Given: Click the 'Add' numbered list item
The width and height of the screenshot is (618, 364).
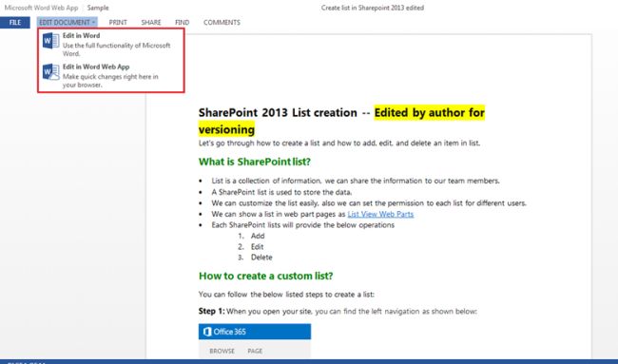Looking at the screenshot, I should pos(258,236).
